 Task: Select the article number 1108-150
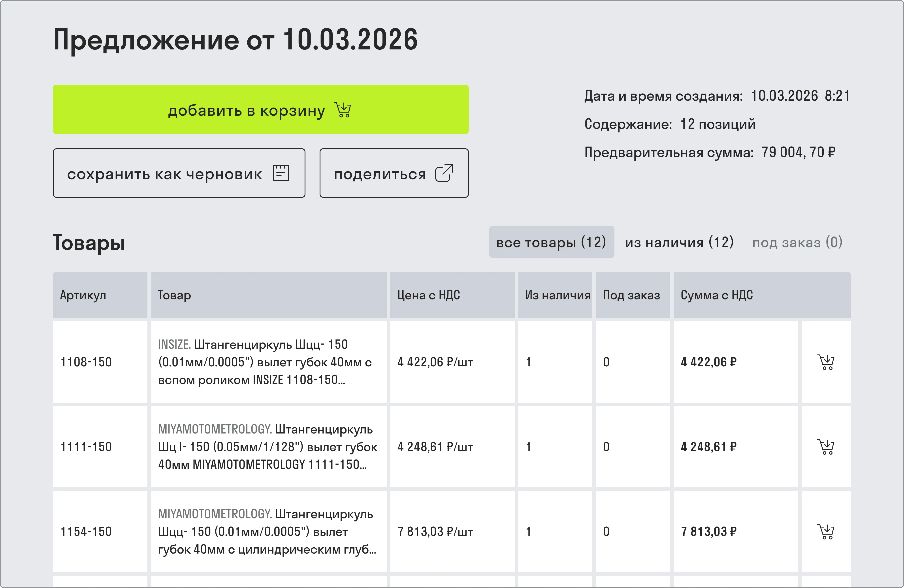pos(86,362)
